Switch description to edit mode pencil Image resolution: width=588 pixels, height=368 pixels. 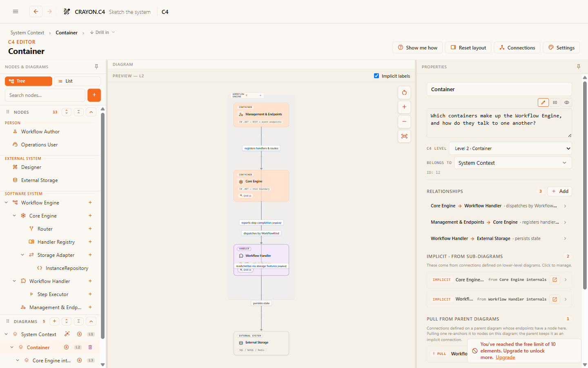click(x=543, y=103)
